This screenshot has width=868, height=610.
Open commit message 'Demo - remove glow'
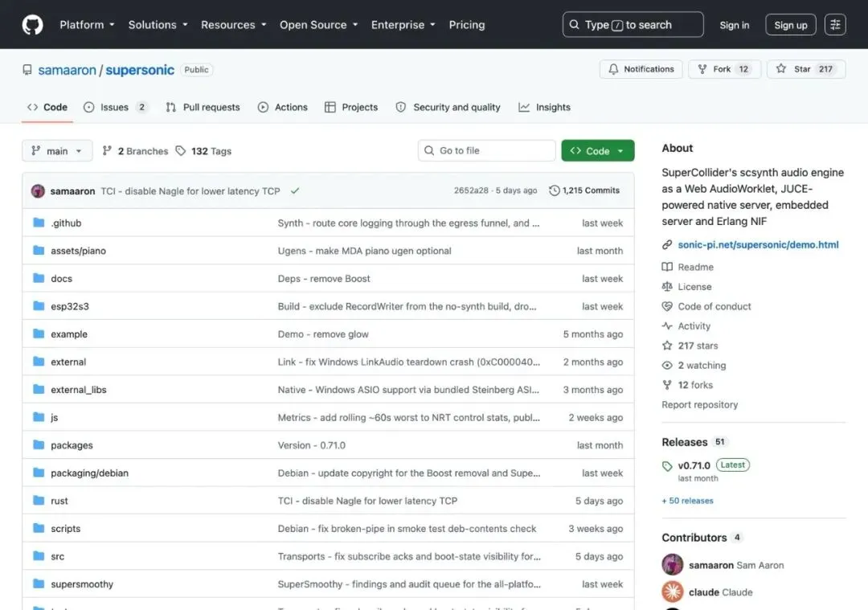pos(323,334)
